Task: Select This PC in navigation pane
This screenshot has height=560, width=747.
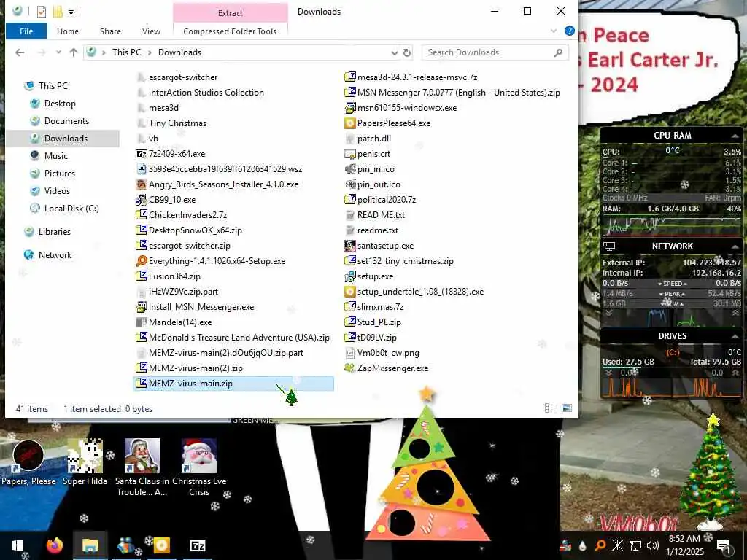Action: (x=53, y=86)
